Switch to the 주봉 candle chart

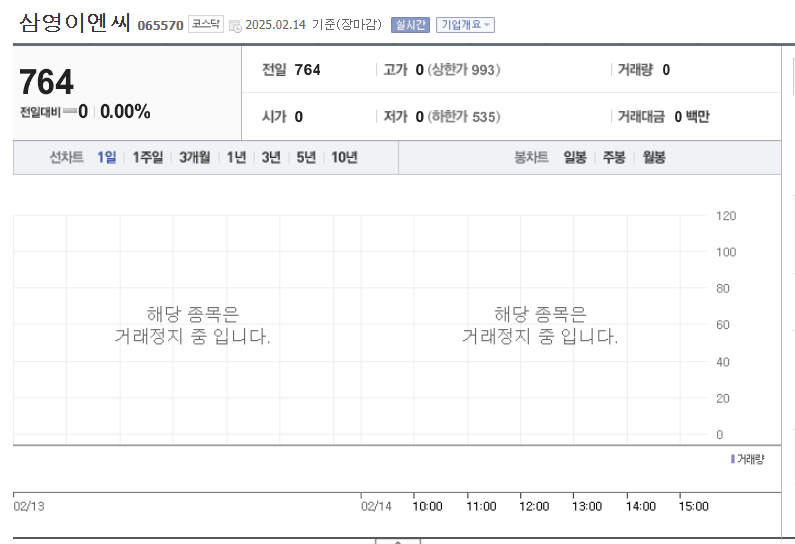coord(614,157)
